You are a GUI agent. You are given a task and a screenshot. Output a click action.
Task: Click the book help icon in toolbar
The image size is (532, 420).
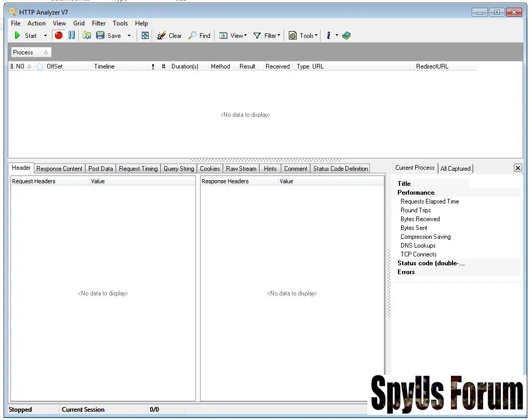click(347, 36)
